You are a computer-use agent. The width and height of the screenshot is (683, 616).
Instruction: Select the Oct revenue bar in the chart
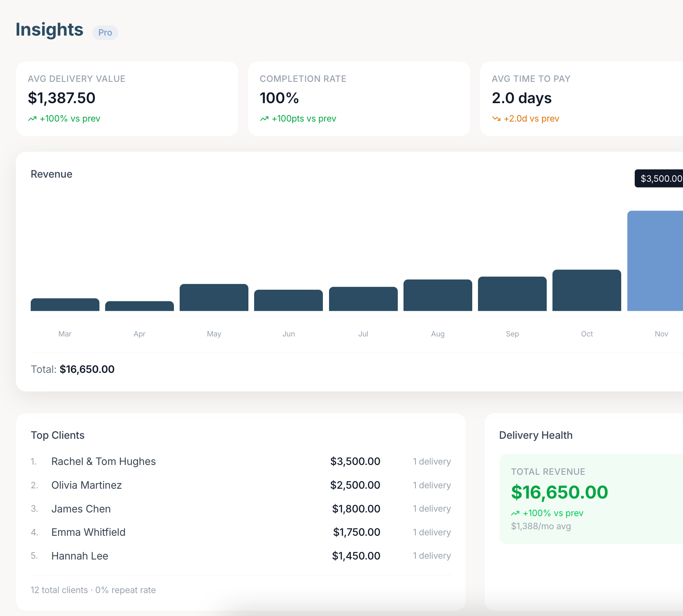tap(586, 291)
